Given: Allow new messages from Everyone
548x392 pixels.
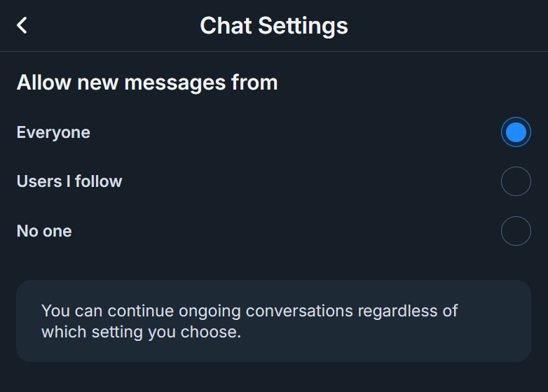Looking at the screenshot, I should click(x=516, y=132).
